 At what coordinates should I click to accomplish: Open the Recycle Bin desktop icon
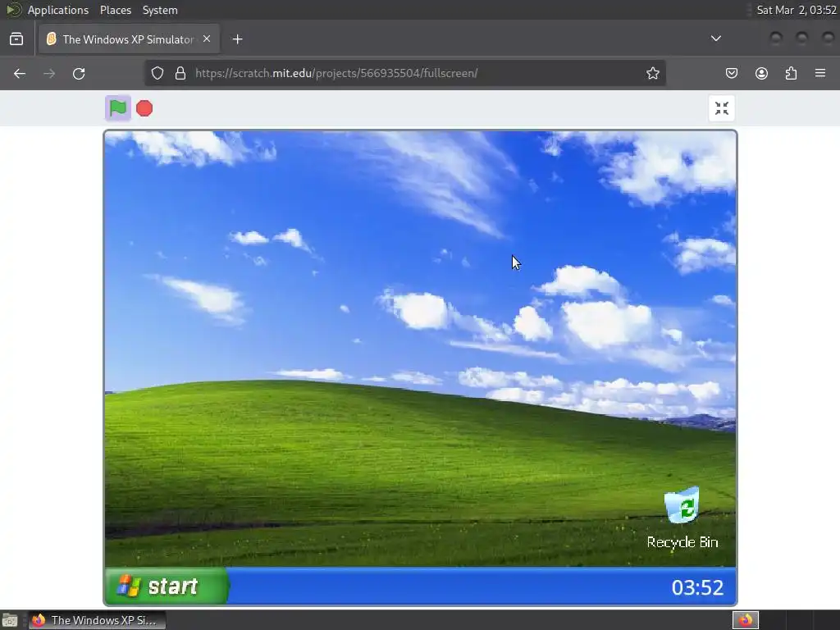point(682,505)
